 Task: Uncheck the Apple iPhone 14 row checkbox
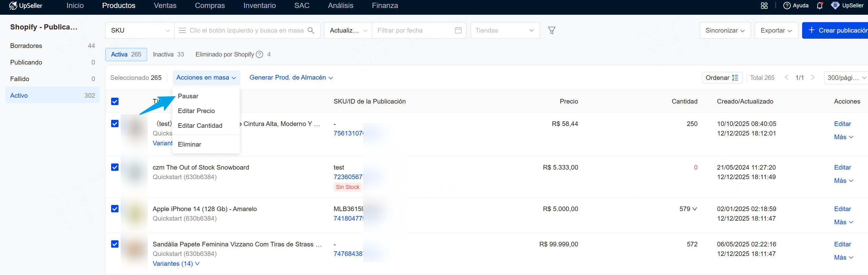click(x=115, y=209)
